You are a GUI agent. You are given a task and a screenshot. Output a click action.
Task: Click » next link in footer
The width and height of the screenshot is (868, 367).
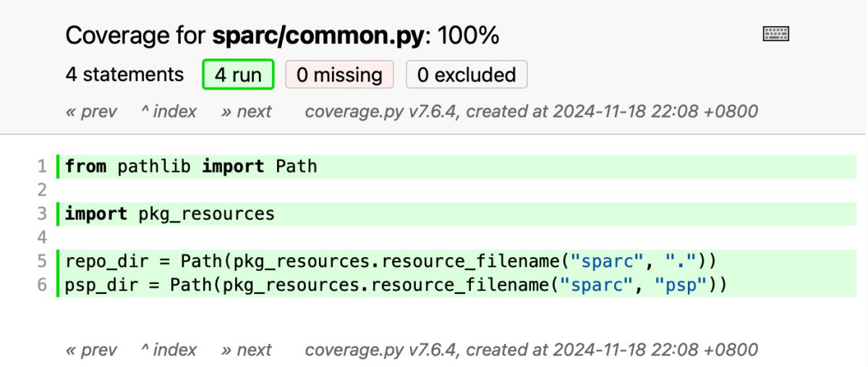pos(247,350)
